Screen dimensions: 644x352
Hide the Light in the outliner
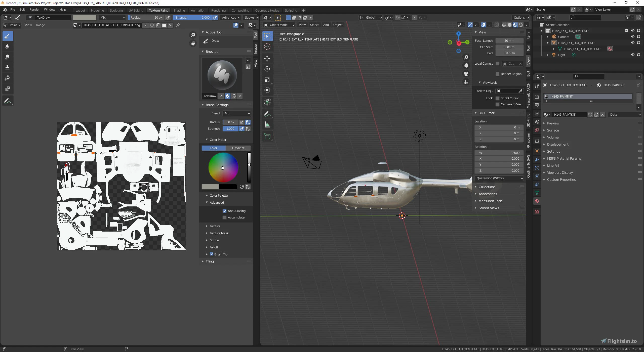632,55
